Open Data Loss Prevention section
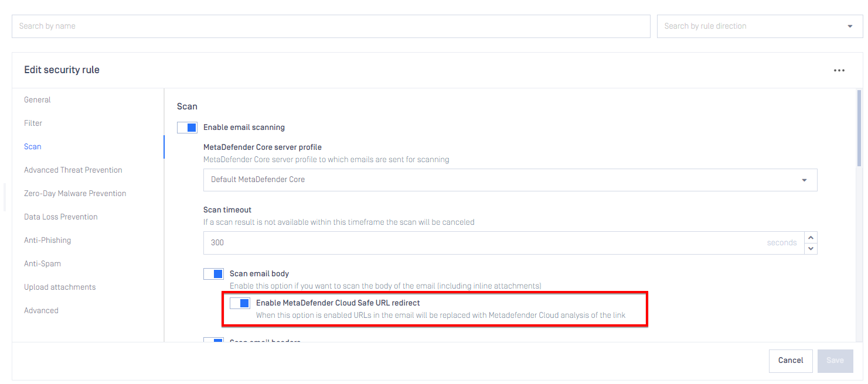The width and height of the screenshot is (868, 384). coord(61,217)
